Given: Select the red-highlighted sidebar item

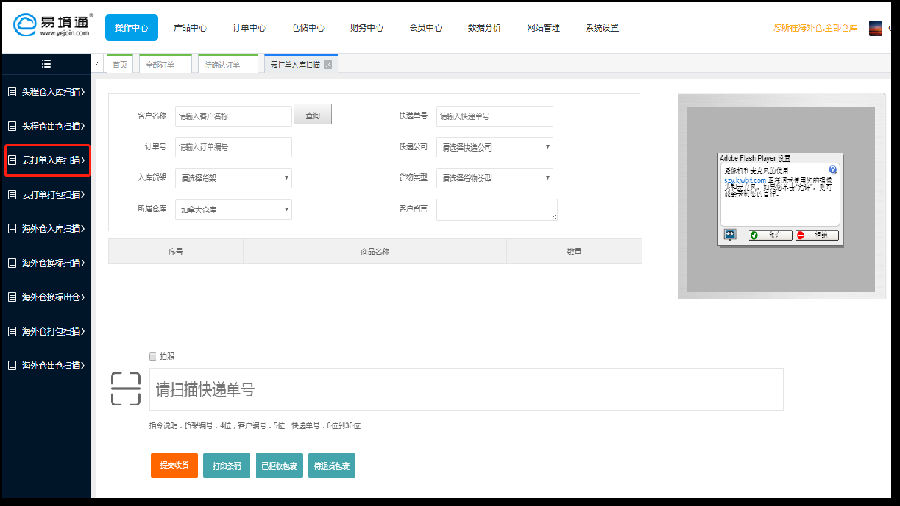Looking at the screenshot, I should pos(47,160).
